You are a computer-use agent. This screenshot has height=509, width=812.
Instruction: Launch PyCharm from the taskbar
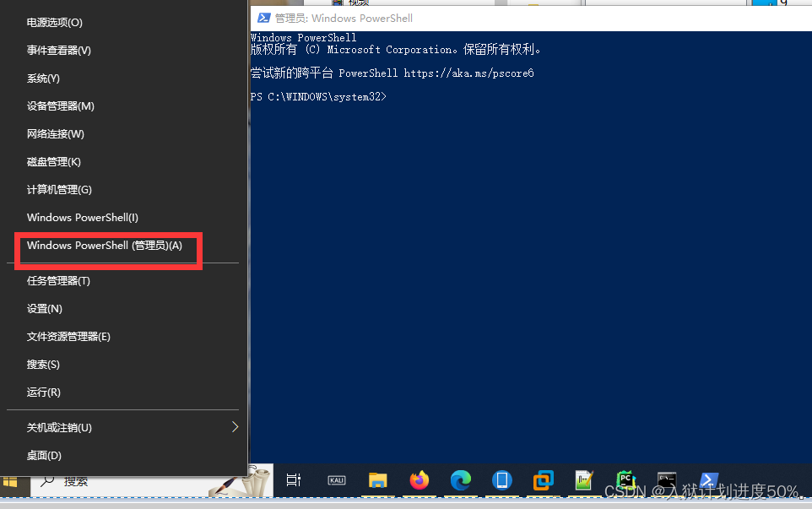625,480
